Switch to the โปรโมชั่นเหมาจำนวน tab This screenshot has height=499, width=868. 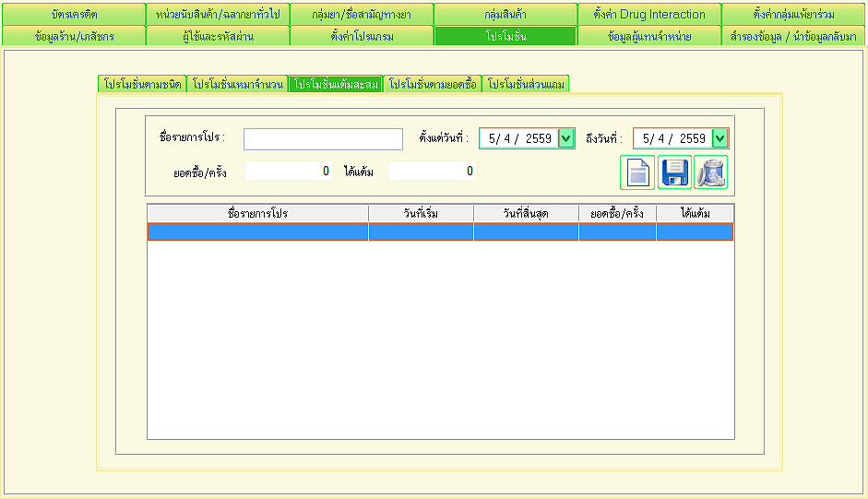(238, 84)
